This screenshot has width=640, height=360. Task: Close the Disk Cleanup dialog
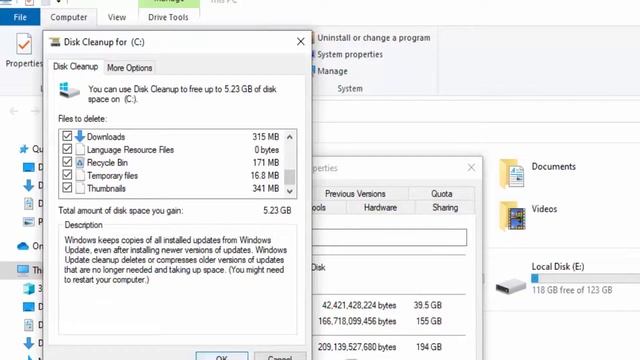(301, 42)
